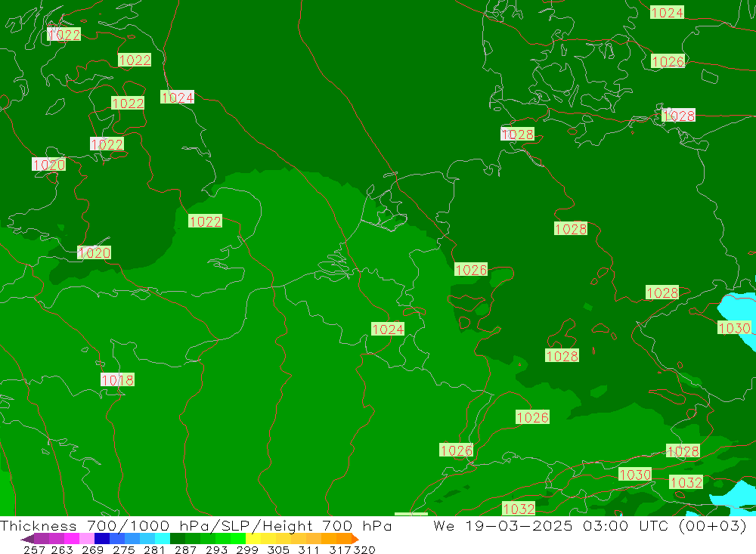Pick the bright magenta legend swatch

72,539
